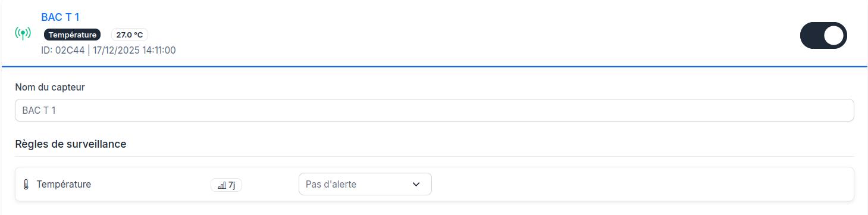Click empty area of Température rule row

[643, 184]
